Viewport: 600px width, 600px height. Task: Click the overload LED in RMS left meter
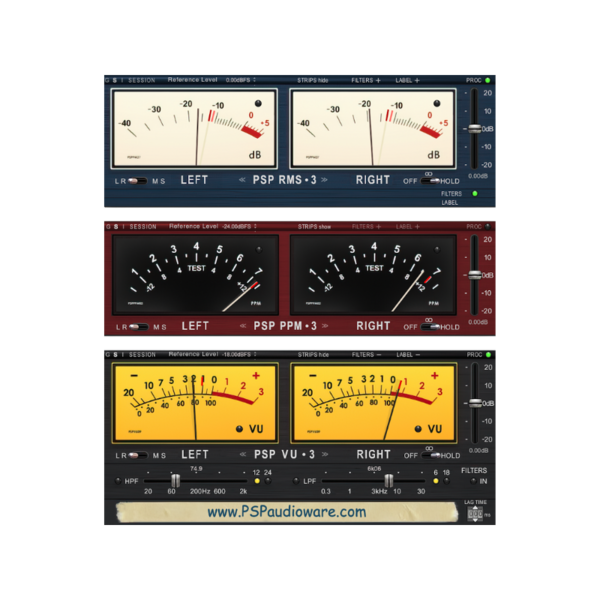[x=258, y=103]
